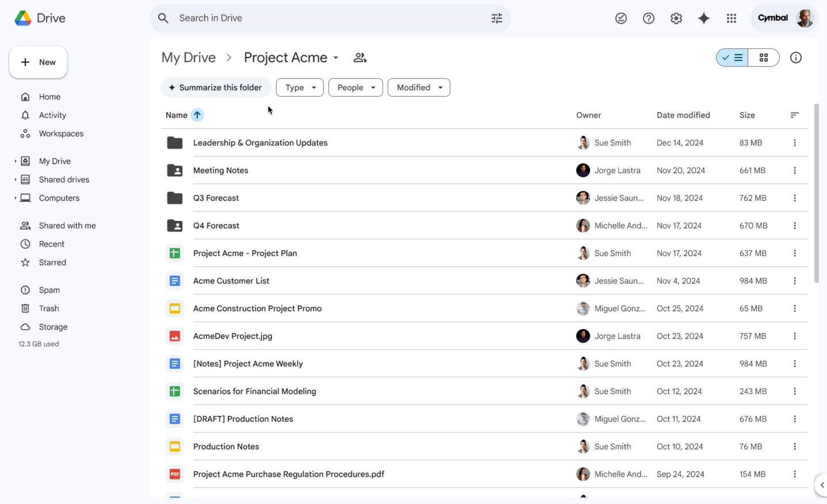
Task: Switch to list layout view
Action: [x=732, y=57]
